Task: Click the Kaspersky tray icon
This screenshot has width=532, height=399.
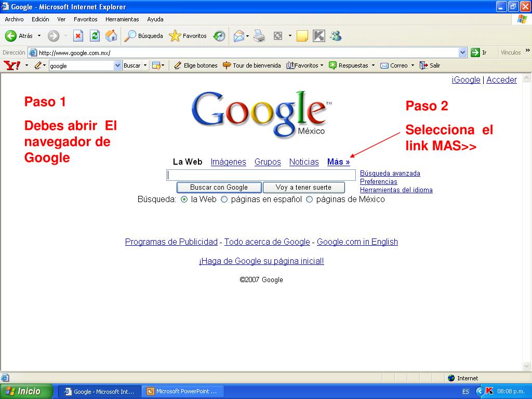Action: point(489,391)
